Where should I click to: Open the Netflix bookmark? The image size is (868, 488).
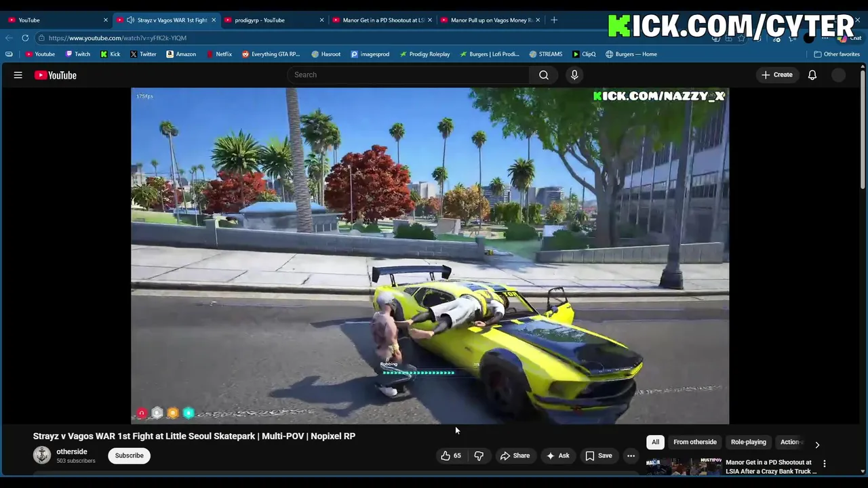click(218, 54)
